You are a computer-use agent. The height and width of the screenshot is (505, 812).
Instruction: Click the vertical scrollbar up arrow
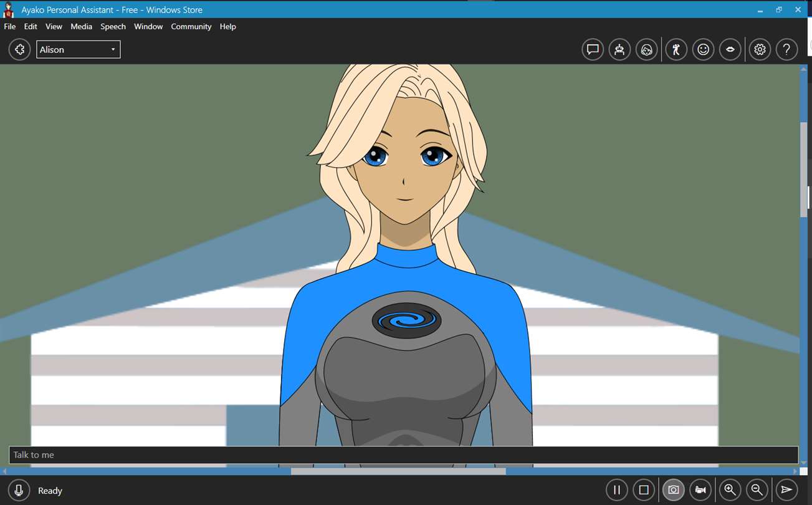point(804,69)
